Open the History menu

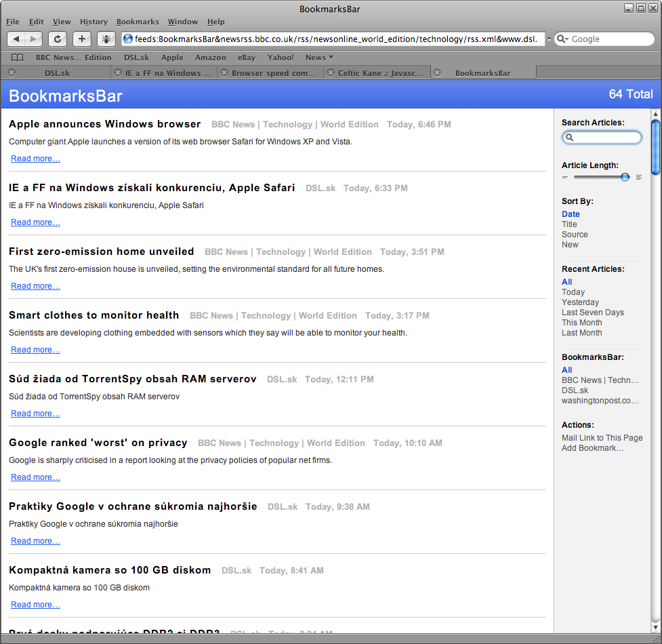coord(94,22)
